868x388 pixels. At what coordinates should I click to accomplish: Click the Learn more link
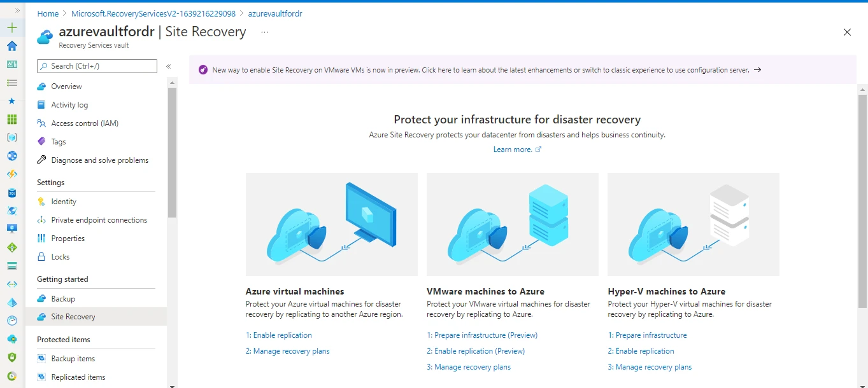tap(513, 149)
